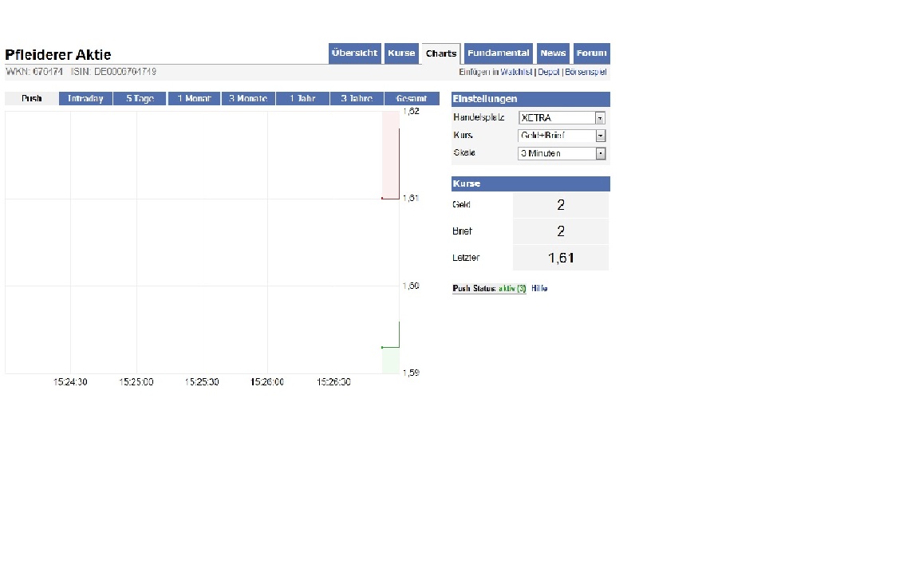This screenshot has height=588, width=919.
Task: Open the Handelsplatz XETRA dropdown
Action: 562,118
